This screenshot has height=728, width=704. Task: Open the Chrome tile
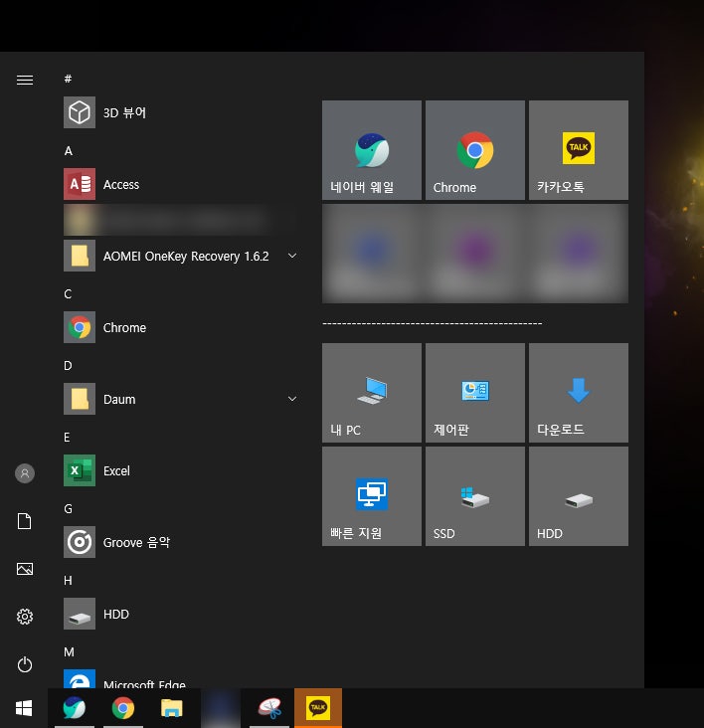coord(475,150)
